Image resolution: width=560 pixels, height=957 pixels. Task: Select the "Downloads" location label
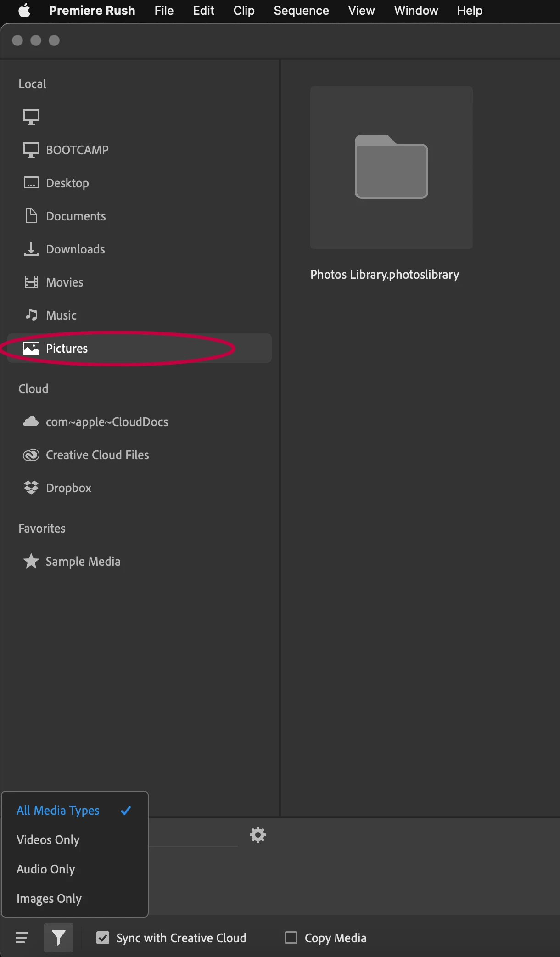(x=75, y=249)
